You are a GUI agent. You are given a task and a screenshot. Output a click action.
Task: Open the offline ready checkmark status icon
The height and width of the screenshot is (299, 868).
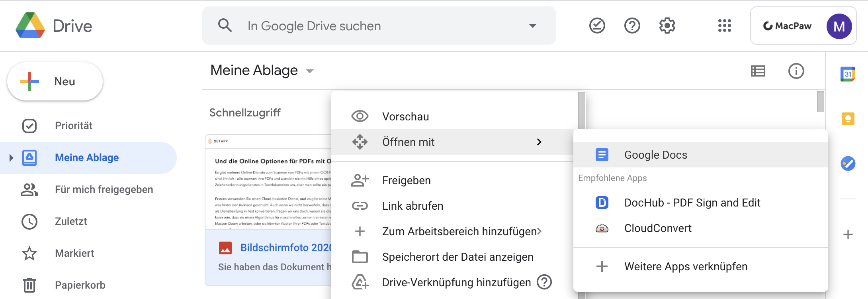point(597,26)
